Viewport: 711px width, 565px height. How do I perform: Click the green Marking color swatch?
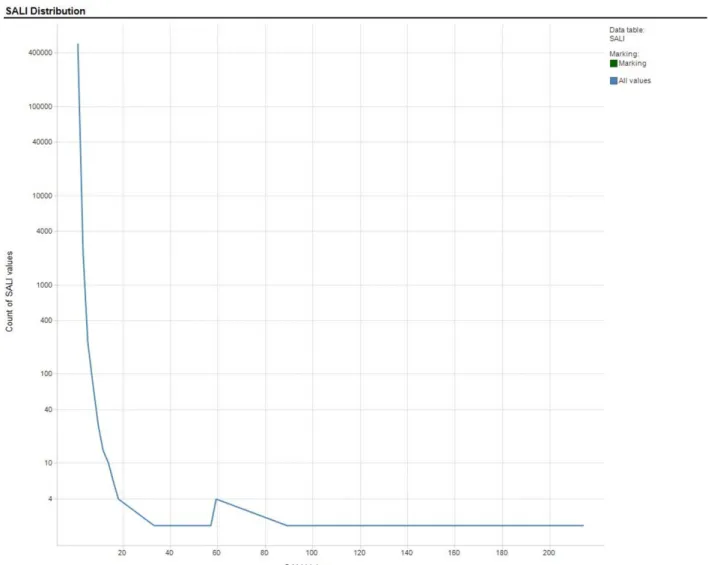click(614, 63)
